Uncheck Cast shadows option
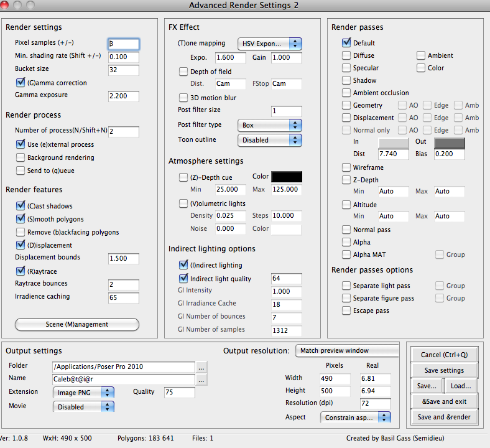The width and height of the screenshot is (490, 448). pos(21,206)
